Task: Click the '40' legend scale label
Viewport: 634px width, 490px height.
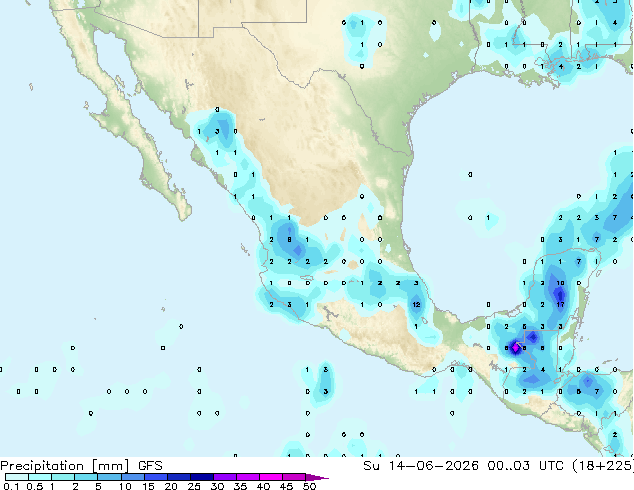Action: (x=264, y=486)
